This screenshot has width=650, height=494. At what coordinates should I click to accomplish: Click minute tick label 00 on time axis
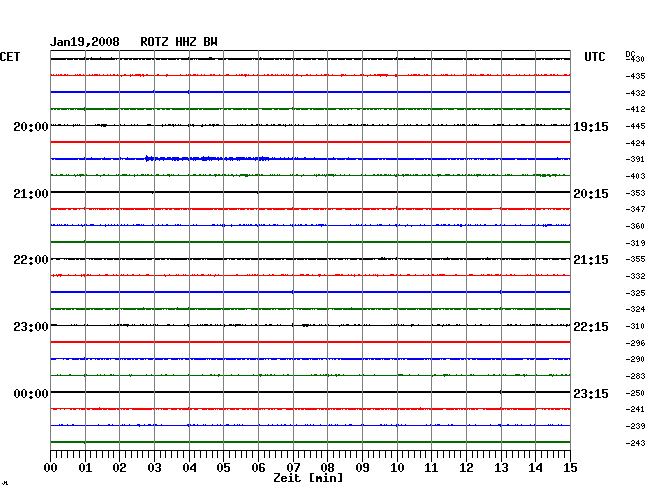point(51,468)
